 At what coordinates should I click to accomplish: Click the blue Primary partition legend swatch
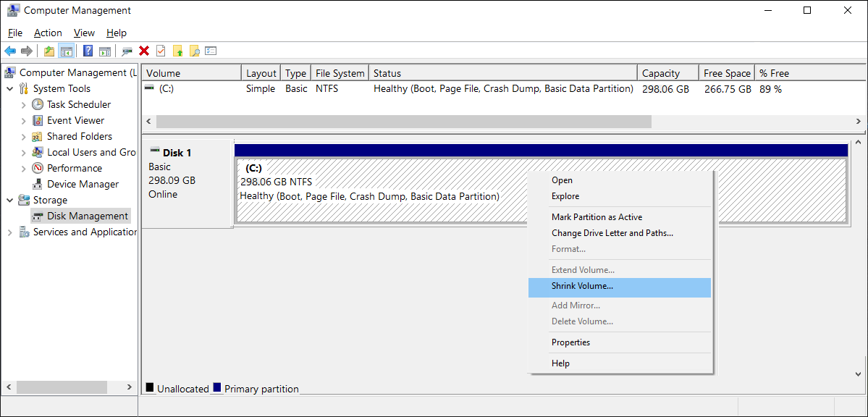[218, 388]
